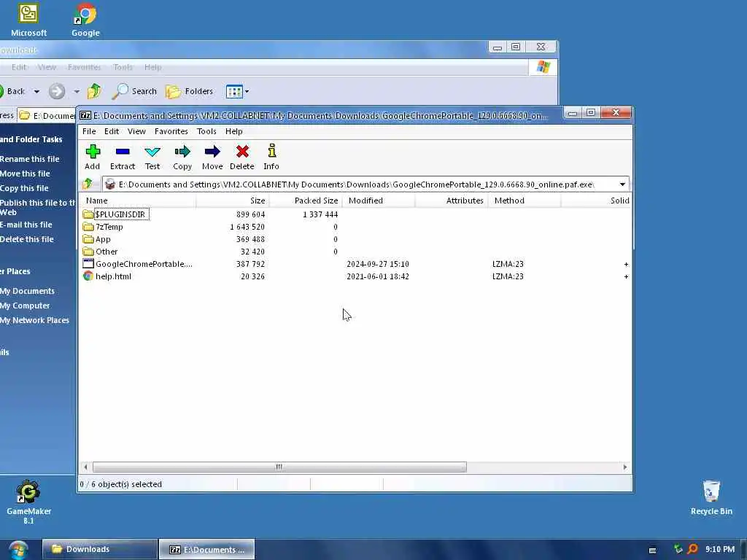Open My Computer link in sidebar
The width and height of the screenshot is (747, 560).
point(25,306)
